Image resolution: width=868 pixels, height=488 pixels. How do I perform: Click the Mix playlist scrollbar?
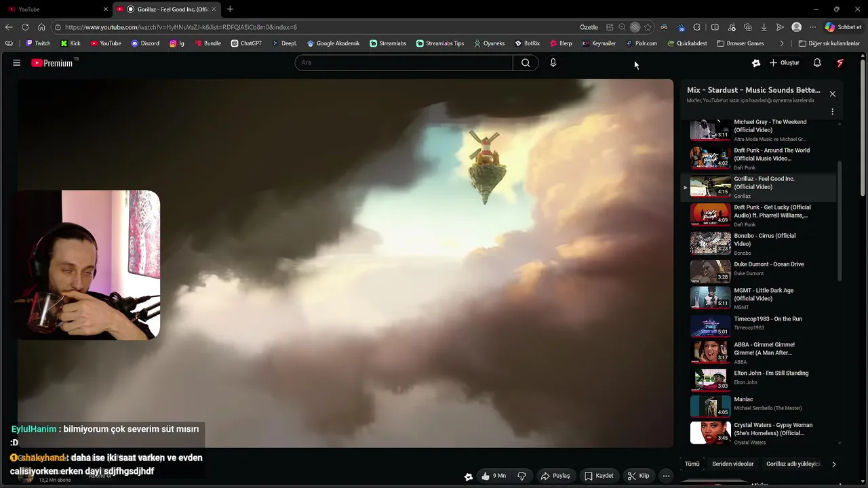click(840, 220)
